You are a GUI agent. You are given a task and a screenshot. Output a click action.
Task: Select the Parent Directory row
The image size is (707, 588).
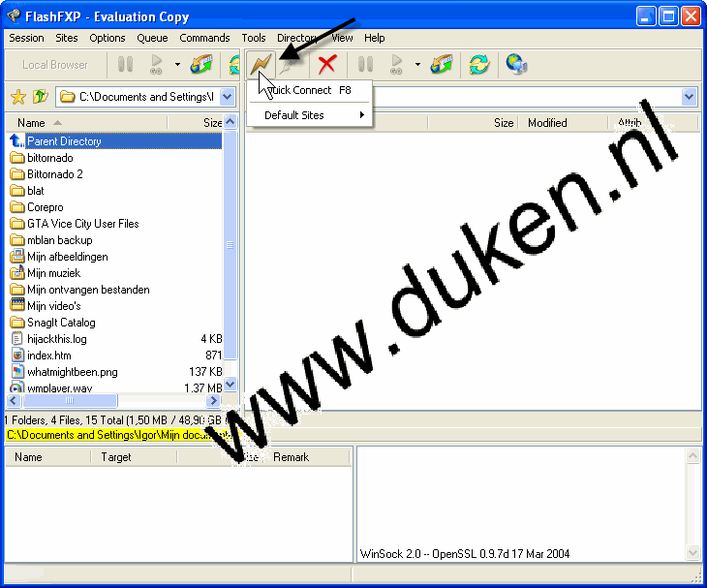coord(114,141)
